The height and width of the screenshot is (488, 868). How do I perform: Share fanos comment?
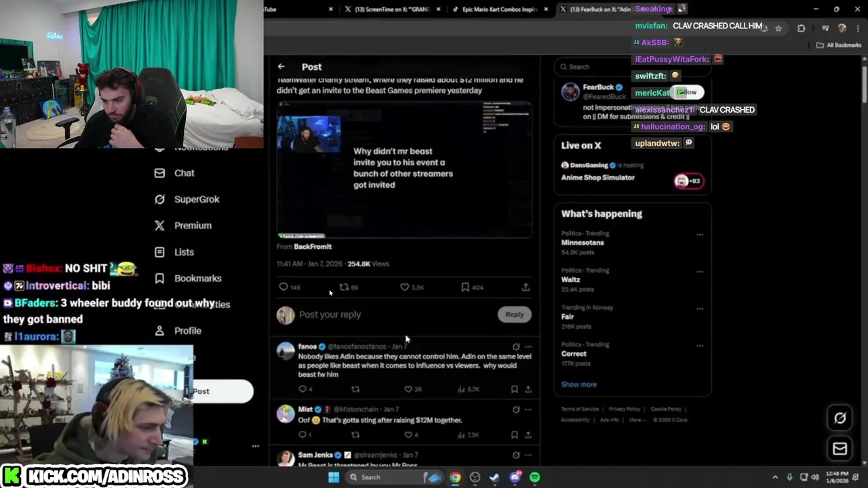click(528, 389)
